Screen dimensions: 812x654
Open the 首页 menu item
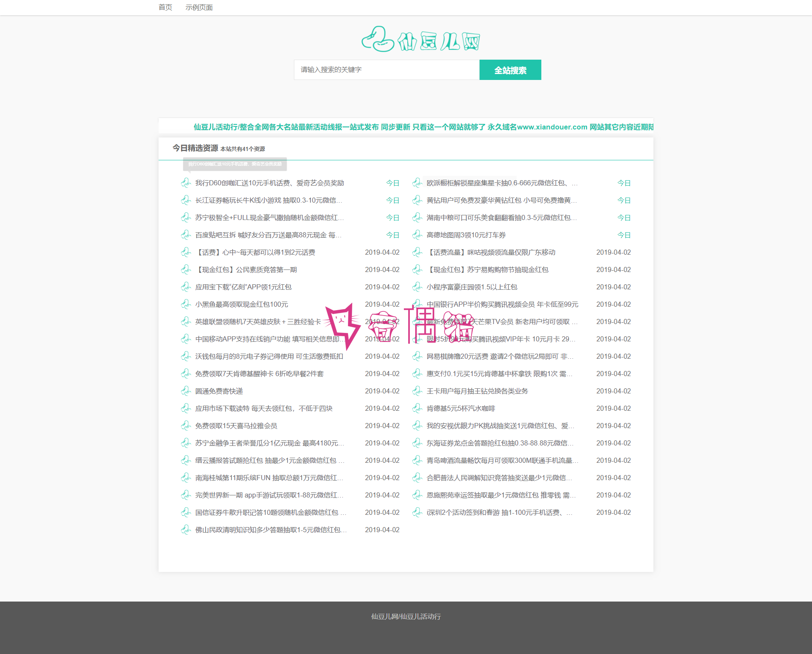pos(165,7)
